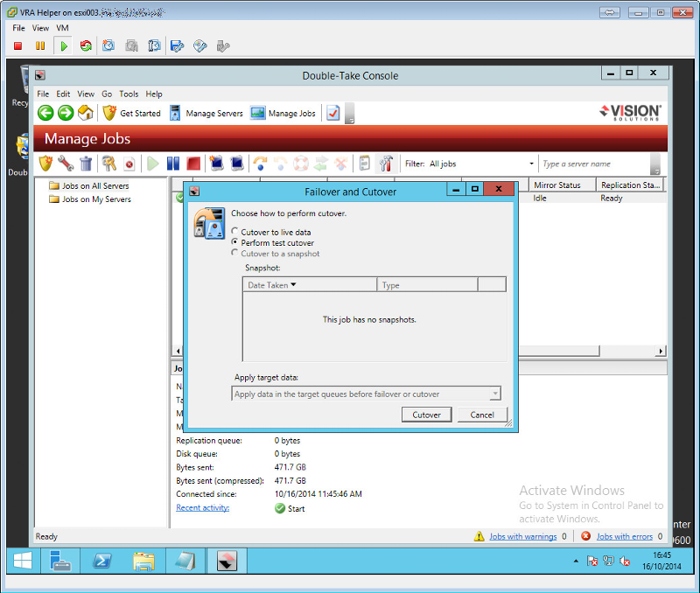
Task: Click the muted volume tray icon
Action: pyautogui.click(x=625, y=562)
